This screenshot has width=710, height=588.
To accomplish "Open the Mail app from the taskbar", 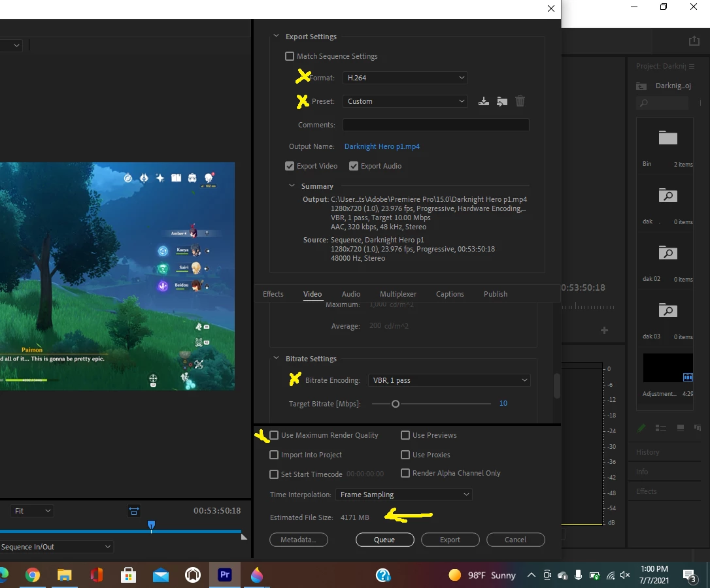I will (161, 576).
